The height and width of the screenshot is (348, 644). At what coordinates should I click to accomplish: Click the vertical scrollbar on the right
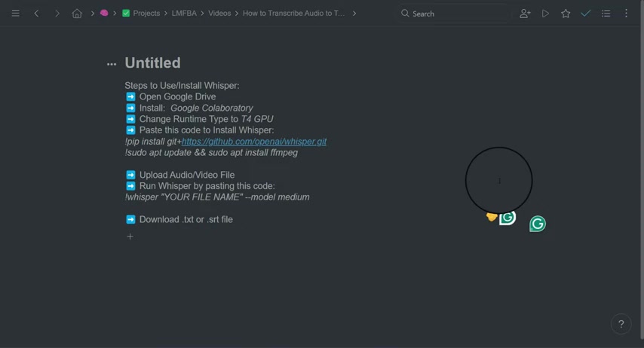[642, 169]
